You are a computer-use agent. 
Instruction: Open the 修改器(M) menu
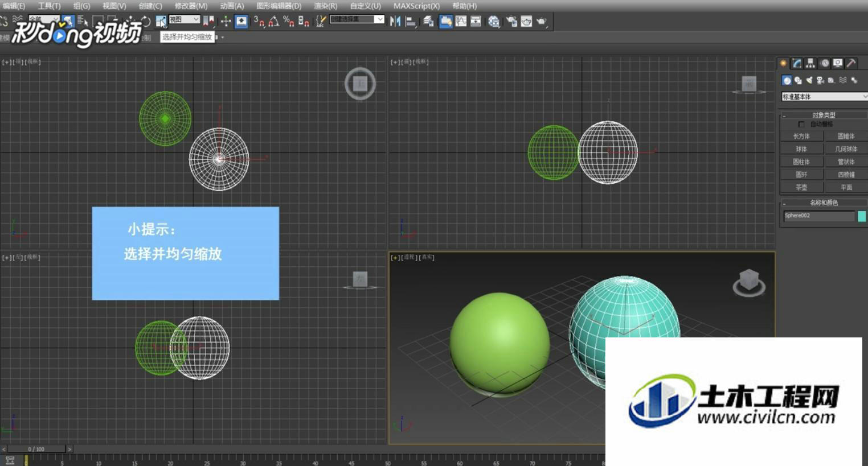[x=191, y=6]
